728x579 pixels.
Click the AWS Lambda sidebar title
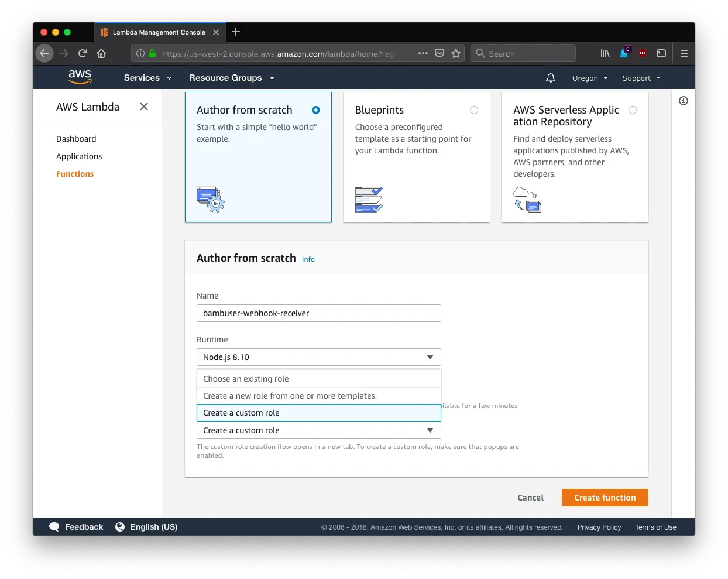coord(88,107)
